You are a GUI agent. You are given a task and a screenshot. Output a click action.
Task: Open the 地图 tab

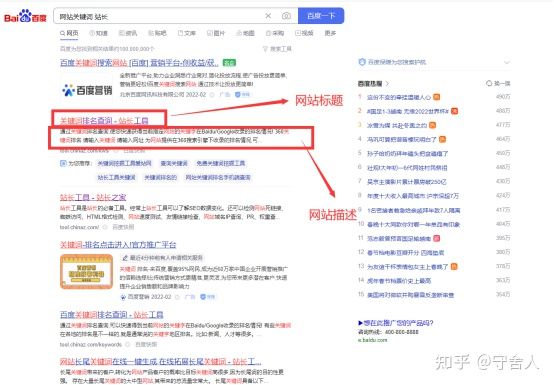(245, 33)
